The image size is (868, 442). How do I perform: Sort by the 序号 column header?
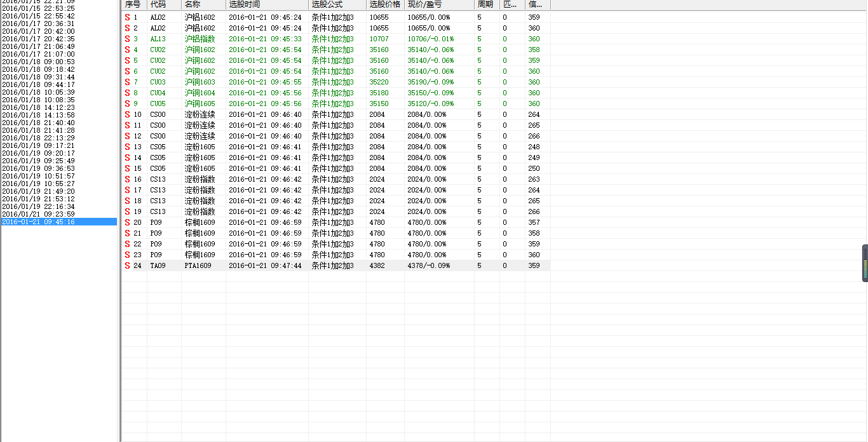pyautogui.click(x=133, y=4)
